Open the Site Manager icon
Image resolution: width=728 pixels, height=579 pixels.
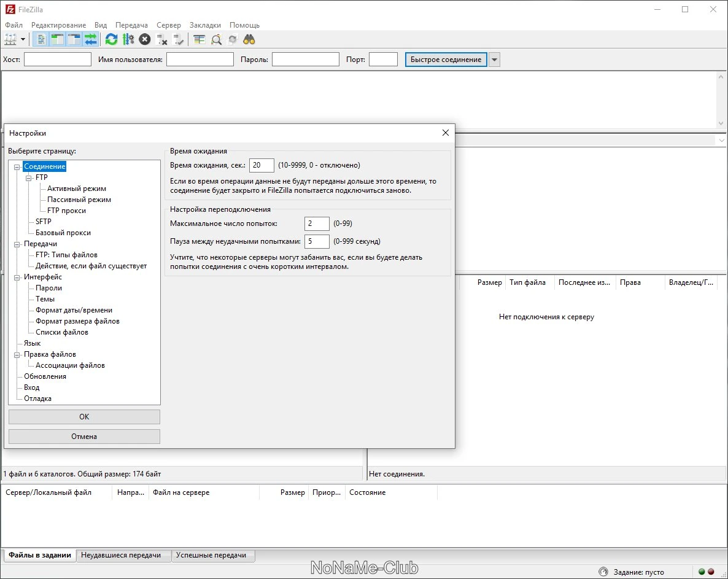click(x=10, y=40)
